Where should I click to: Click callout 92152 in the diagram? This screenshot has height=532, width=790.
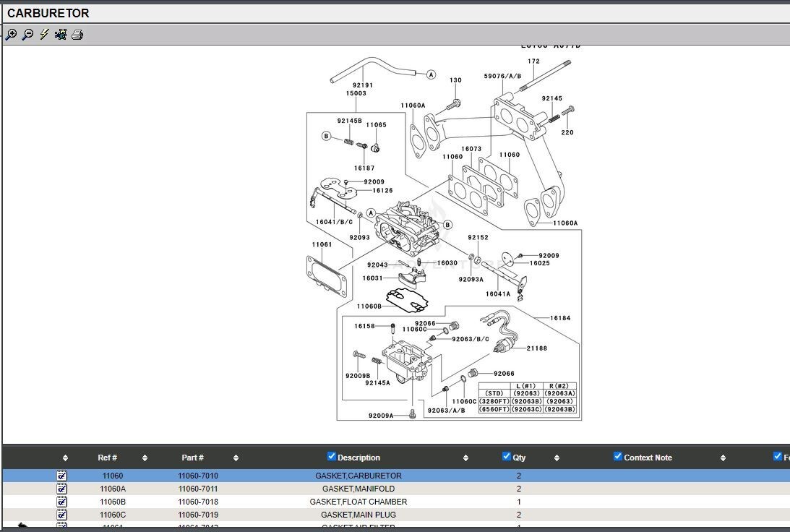(x=478, y=237)
